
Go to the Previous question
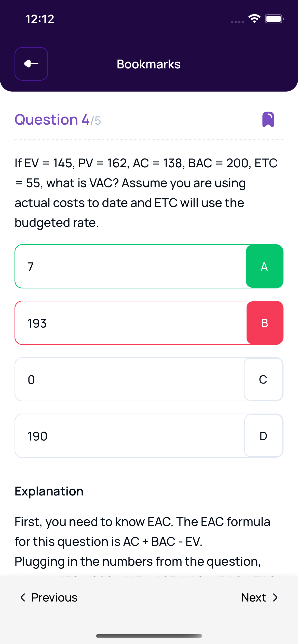coord(49,597)
